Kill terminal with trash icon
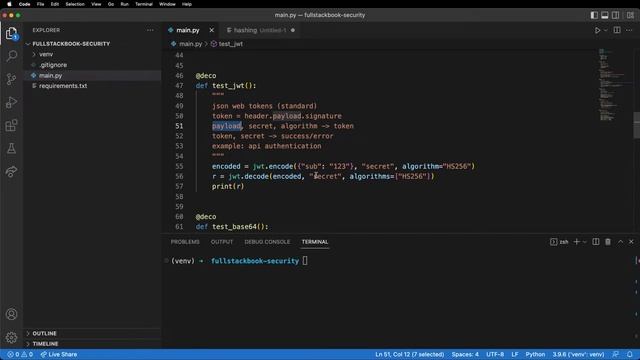Viewport: 640px width, 360px height. [x=608, y=242]
